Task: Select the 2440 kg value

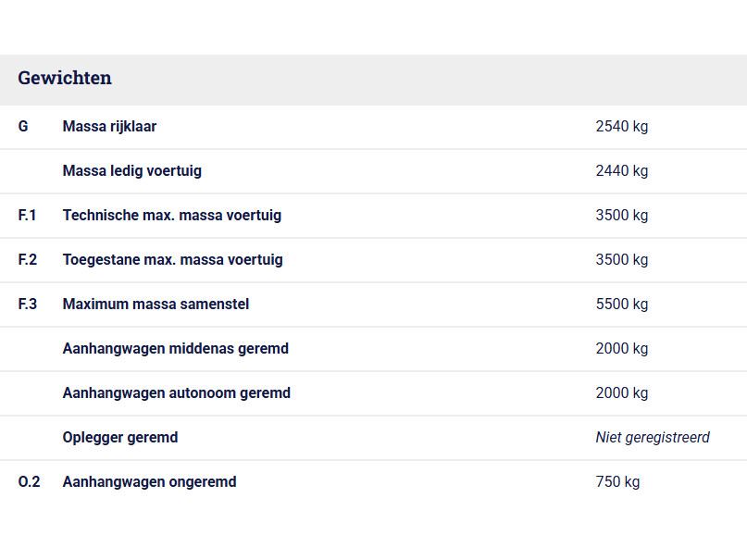Action: click(x=621, y=171)
